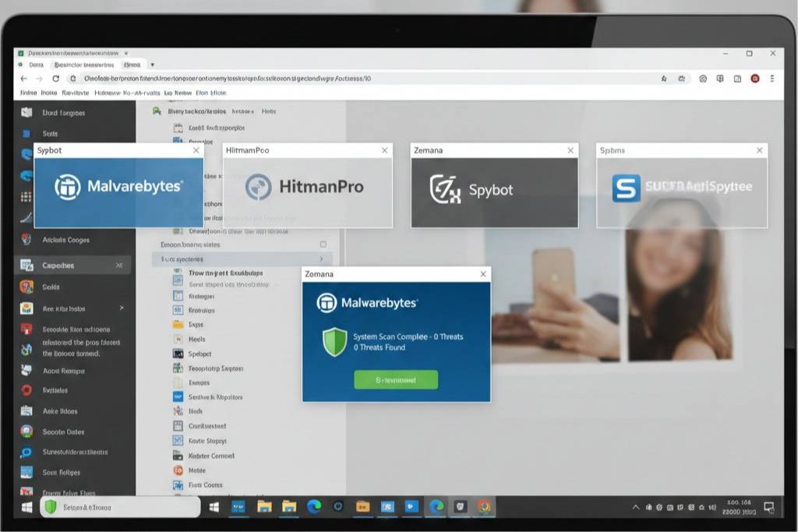
Task: Click the bookmark star in the address bar
Action: coord(664,79)
